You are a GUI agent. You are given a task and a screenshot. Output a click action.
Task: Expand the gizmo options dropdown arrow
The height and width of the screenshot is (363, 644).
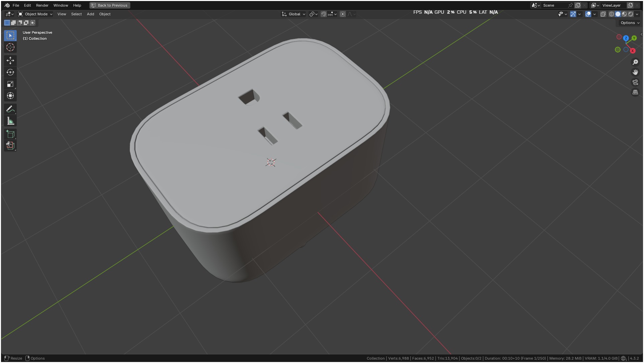point(579,14)
